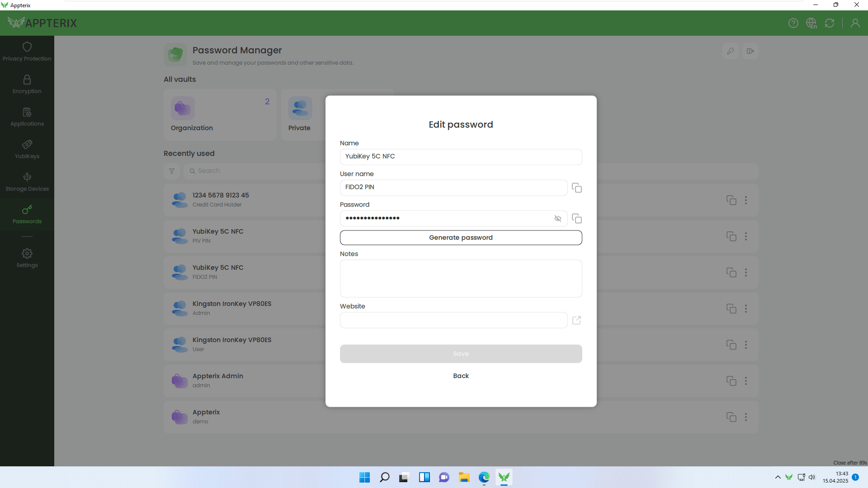Open Privacy Protection in sidebar
The image size is (868, 488).
[27, 52]
